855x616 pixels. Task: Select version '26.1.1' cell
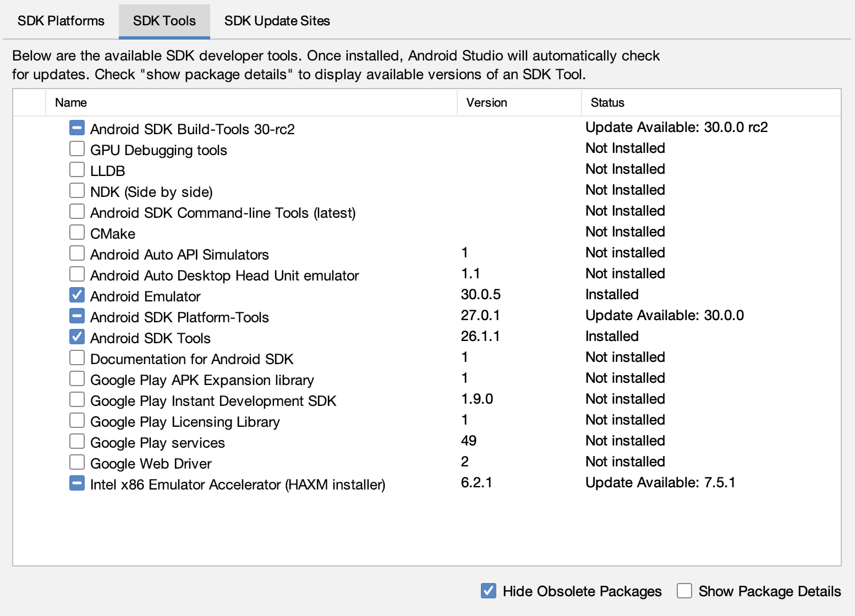pyautogui.click(x=480, y=336)
